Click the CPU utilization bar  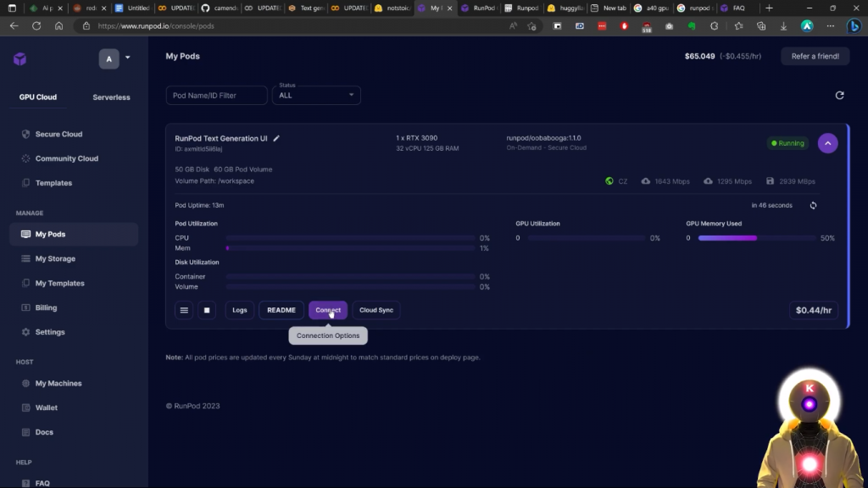350,238
